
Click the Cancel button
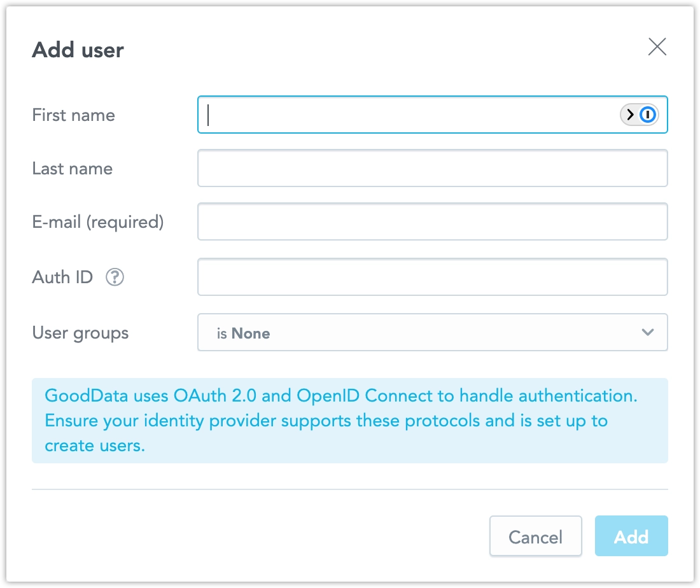point(535,536)
